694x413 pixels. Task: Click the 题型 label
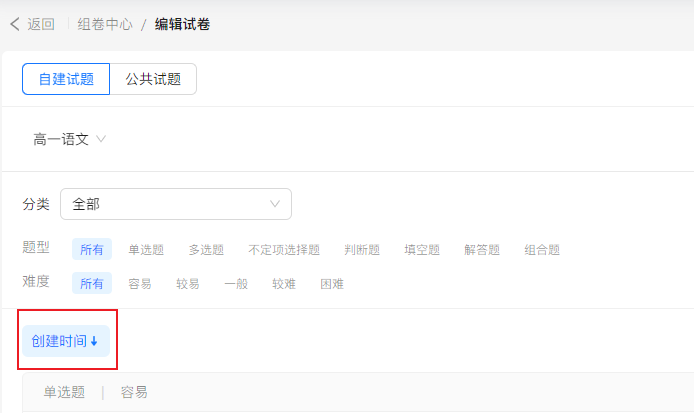36,247
